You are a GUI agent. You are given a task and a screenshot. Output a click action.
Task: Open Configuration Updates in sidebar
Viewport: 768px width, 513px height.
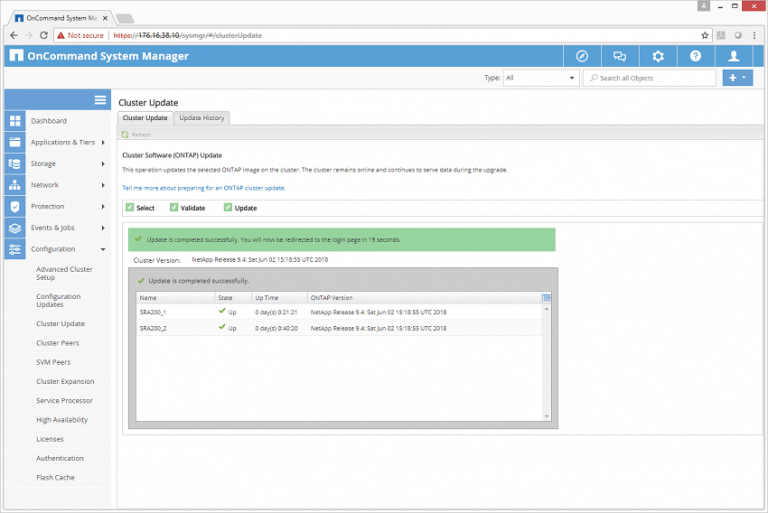point(58,300)
